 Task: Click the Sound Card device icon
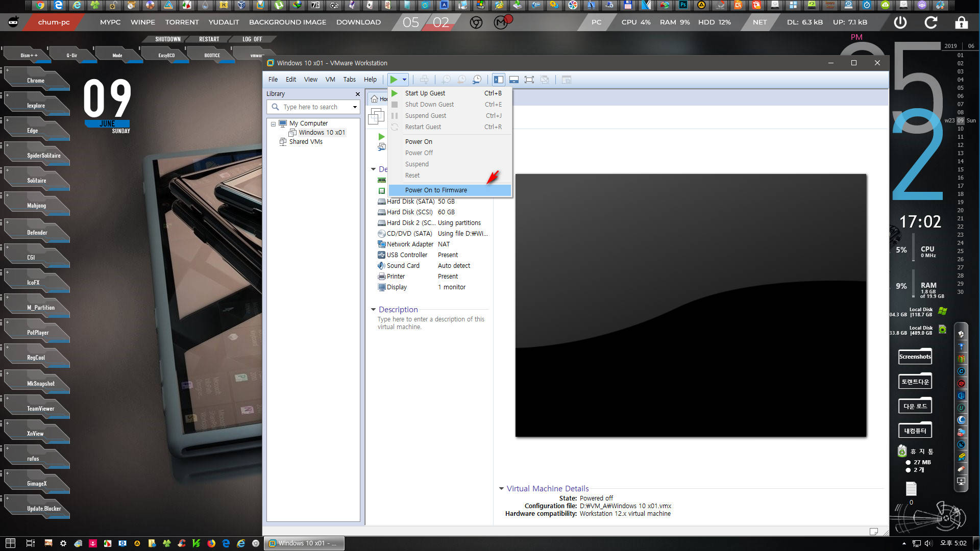(381, 266)
